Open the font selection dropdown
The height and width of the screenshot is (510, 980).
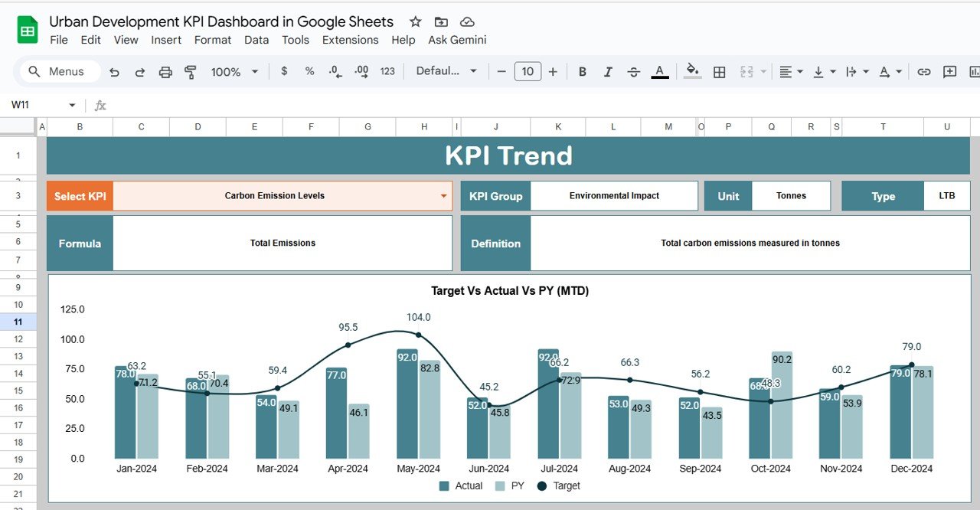446,71
